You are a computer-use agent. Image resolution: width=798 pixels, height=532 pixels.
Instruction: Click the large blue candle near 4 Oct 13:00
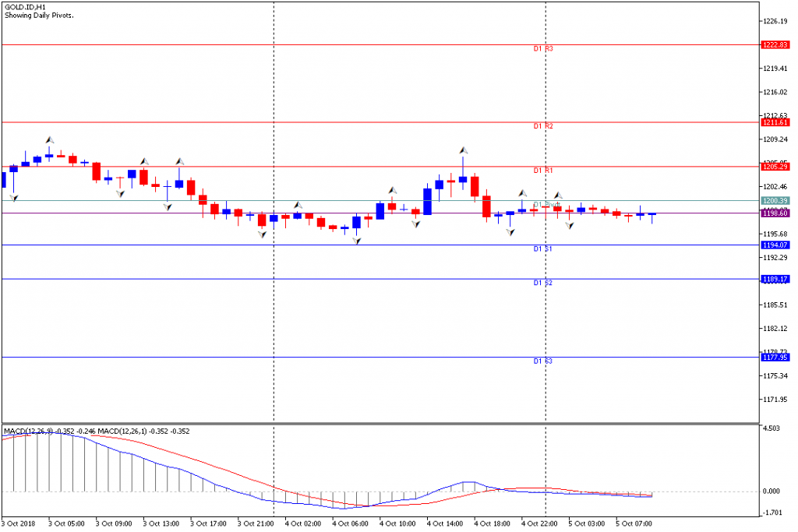[428, 202]
